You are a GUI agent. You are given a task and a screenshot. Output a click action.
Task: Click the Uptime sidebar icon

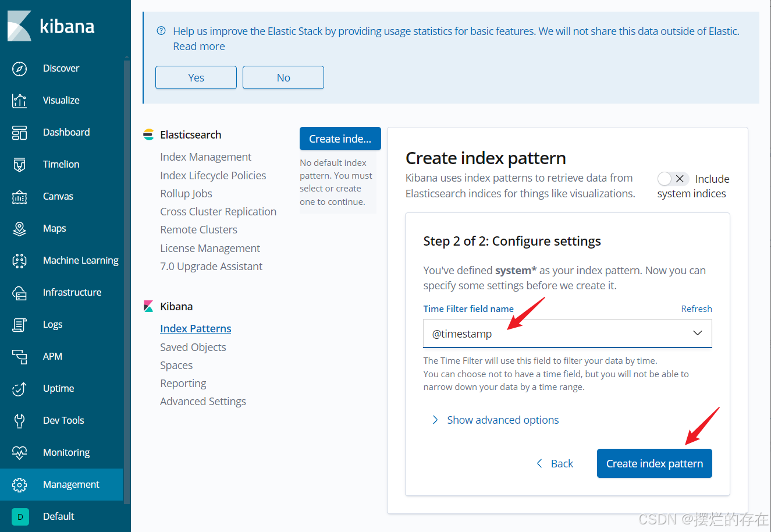pos(19,389)
